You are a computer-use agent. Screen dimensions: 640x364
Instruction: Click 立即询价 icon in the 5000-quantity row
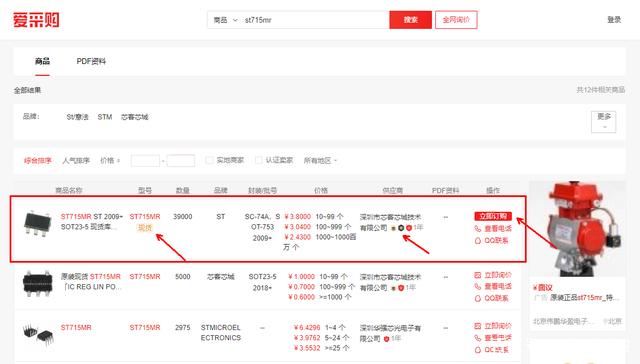tap(478, 275)
